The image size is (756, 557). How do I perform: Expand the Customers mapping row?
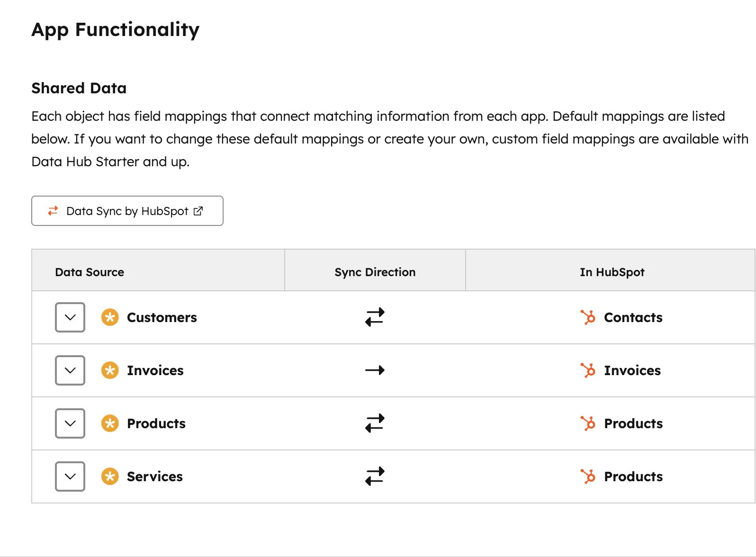pos(70,317)
